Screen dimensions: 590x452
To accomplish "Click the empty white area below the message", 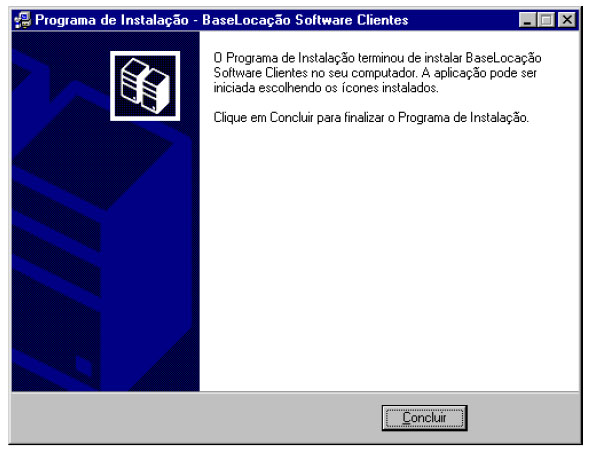I will pos(389,256).
